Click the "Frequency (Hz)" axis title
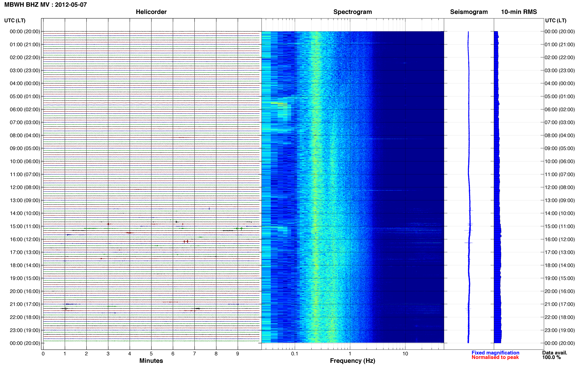This screenshot has width=588, height=368. coord(352,361)
